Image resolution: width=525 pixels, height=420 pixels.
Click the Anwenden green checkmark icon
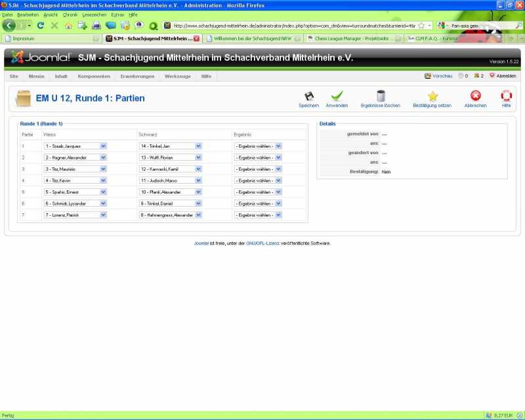337,97
